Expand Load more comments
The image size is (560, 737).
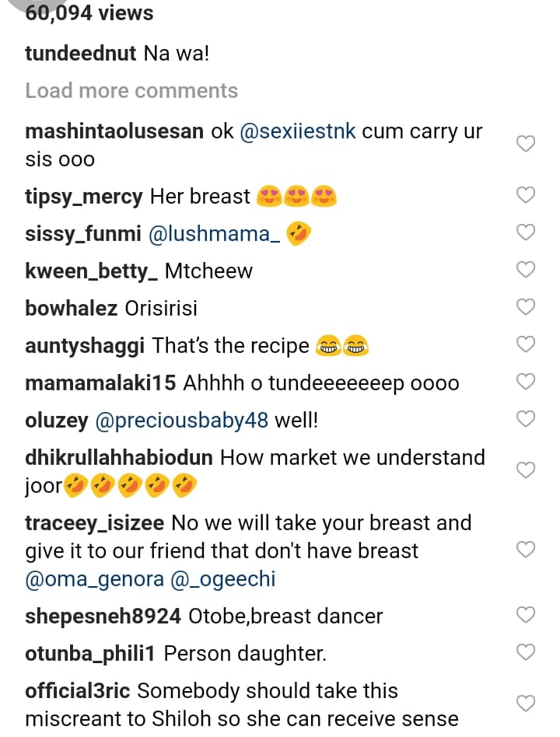131,90
